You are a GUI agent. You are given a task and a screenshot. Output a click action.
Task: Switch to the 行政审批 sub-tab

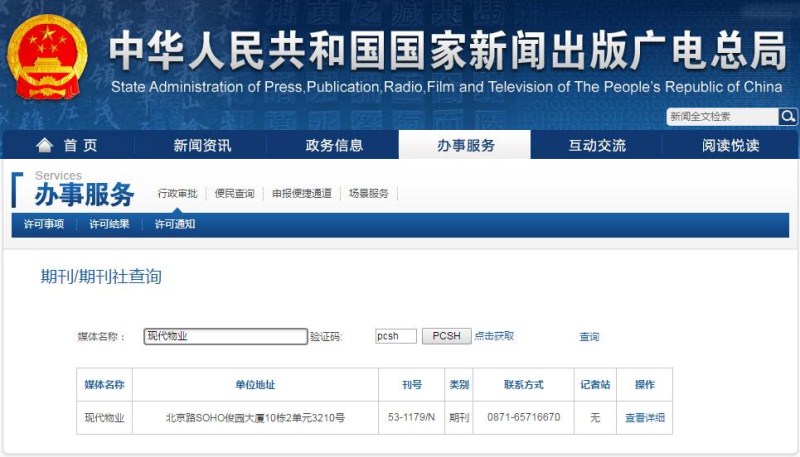[177, 193]
